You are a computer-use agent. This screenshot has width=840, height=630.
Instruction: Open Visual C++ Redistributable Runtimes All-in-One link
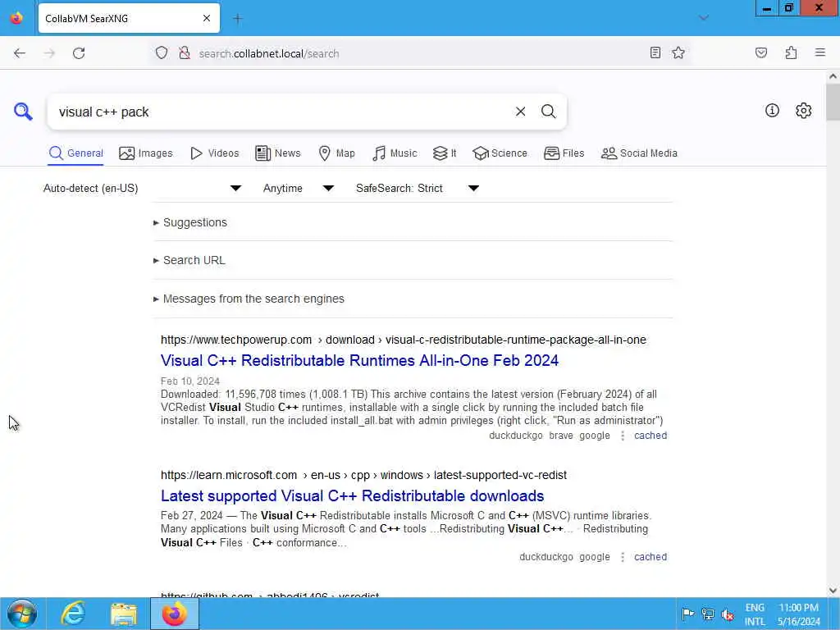[x=359, y=361]
